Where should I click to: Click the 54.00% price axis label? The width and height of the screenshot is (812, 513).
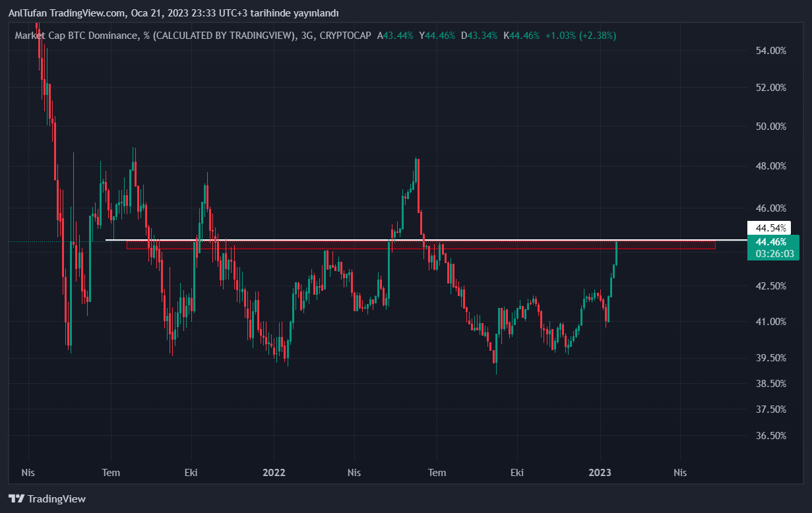click(x=769, y=50)
